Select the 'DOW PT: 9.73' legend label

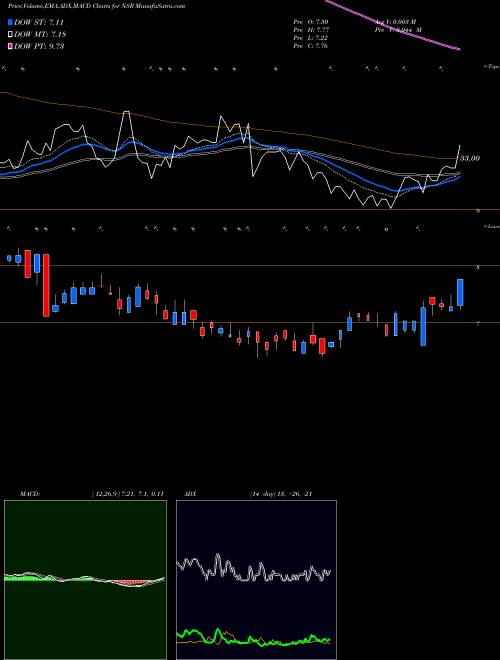pos(39,46)
